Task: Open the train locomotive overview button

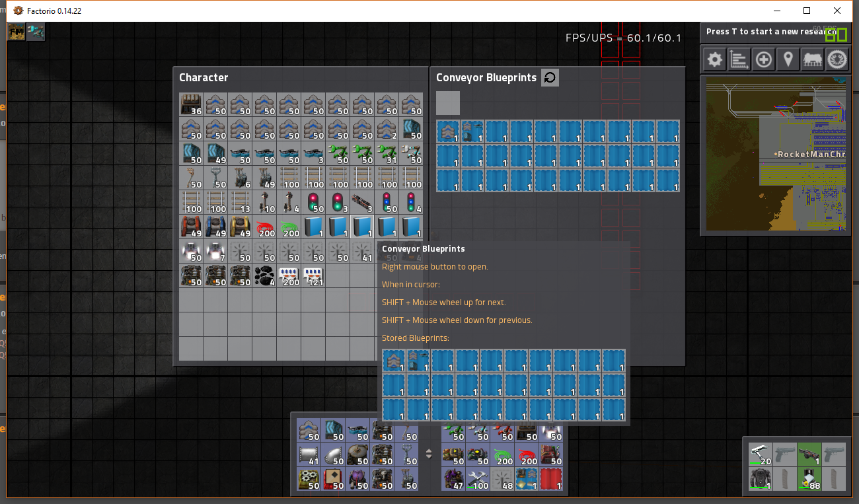Action: (x=812, y=60)
